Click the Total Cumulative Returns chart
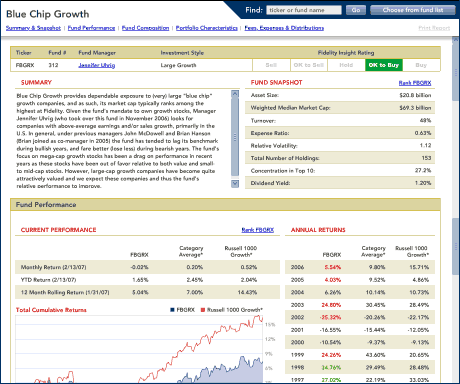This screenshot has height=384, width=460. [x=139, y=349]
